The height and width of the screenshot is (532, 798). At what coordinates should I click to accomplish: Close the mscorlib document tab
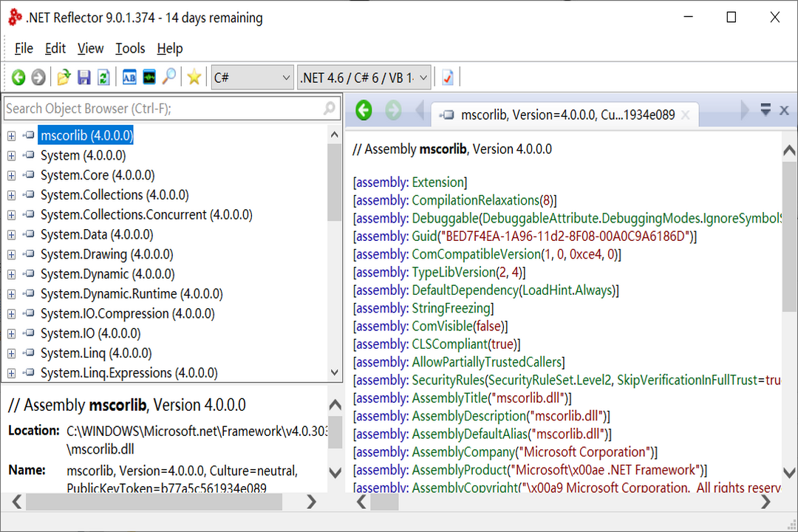pyautogui.click(x=685, y=115)
